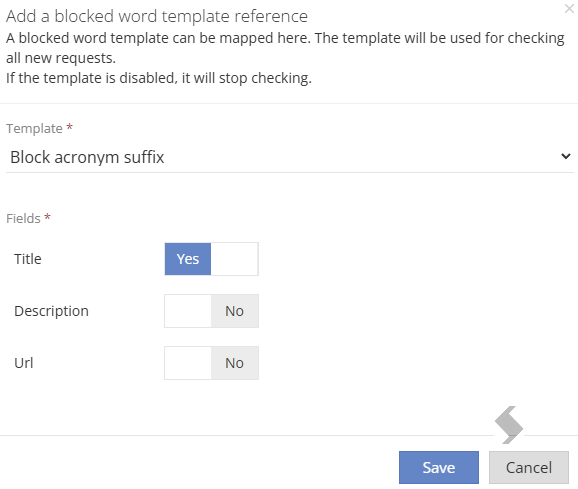Click the empty right half of Title switch

click(x=234, y=259)
